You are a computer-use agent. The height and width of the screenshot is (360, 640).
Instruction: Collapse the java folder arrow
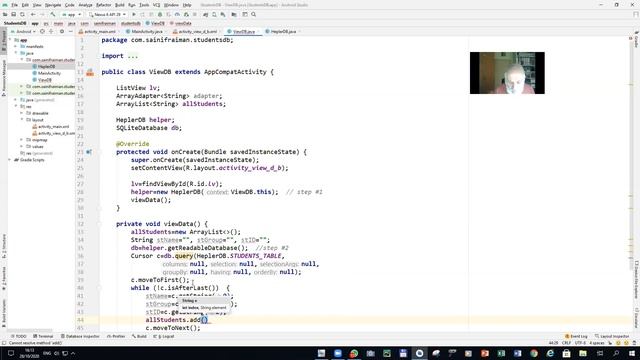pos(16,53)
